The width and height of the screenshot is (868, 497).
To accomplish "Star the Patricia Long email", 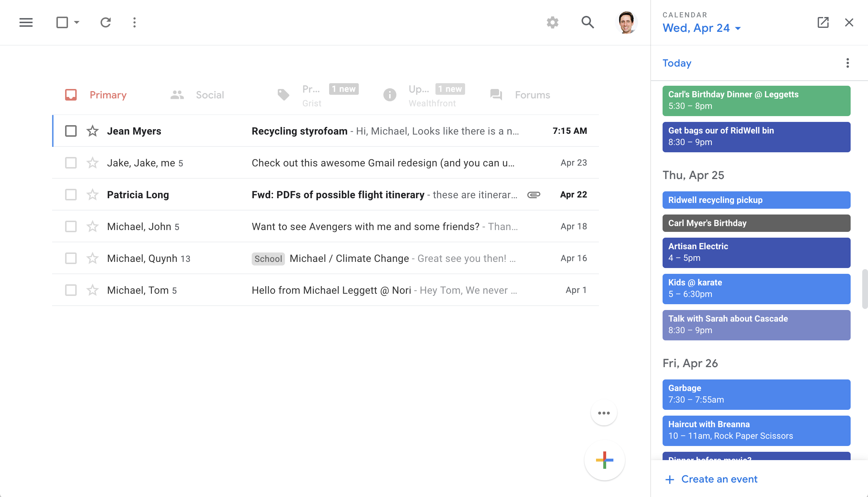I will 93,195.
